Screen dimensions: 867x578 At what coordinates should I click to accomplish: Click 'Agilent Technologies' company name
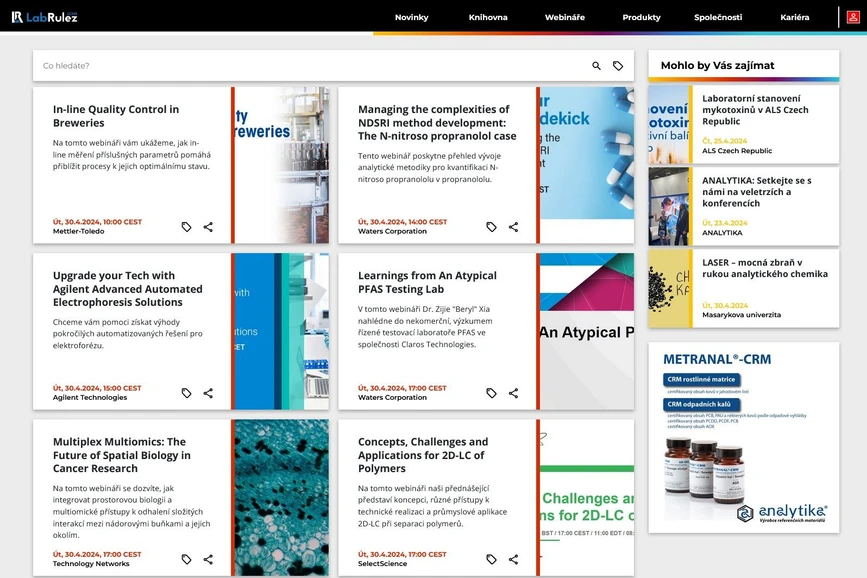pyautogui.click(x=90, y=397)
